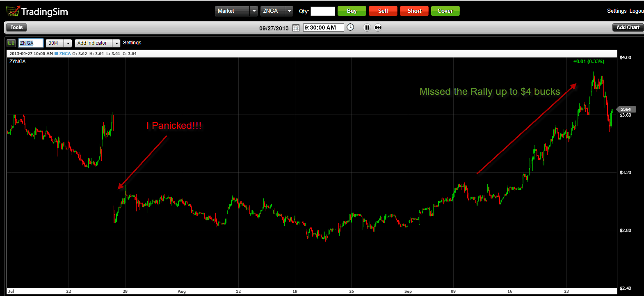
Task: Pause the market replay
Action: 367,28
